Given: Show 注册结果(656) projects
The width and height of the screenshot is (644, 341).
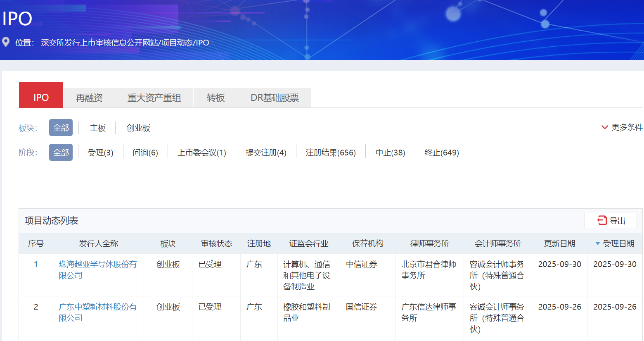Looking at the screenshot, I should click(331, 153).
